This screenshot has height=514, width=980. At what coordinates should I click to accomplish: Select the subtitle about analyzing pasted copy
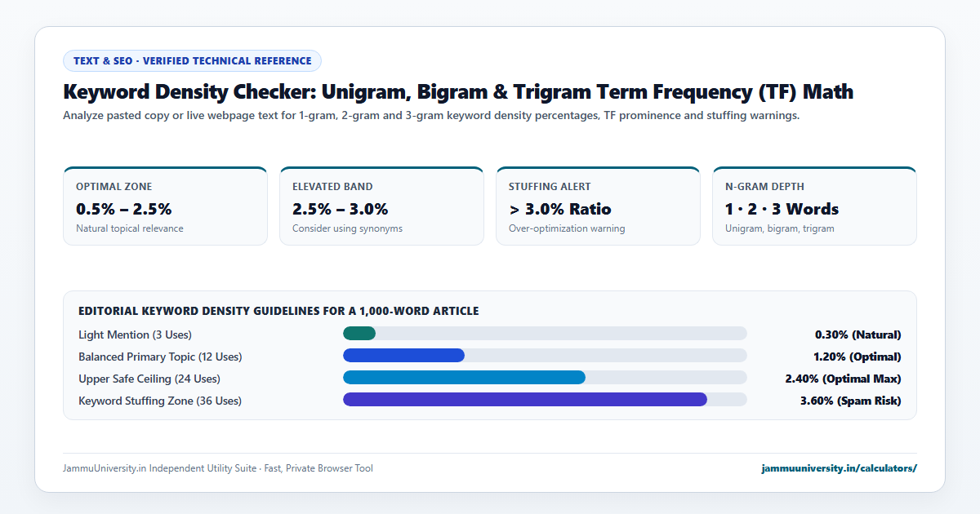click(431, 116)
